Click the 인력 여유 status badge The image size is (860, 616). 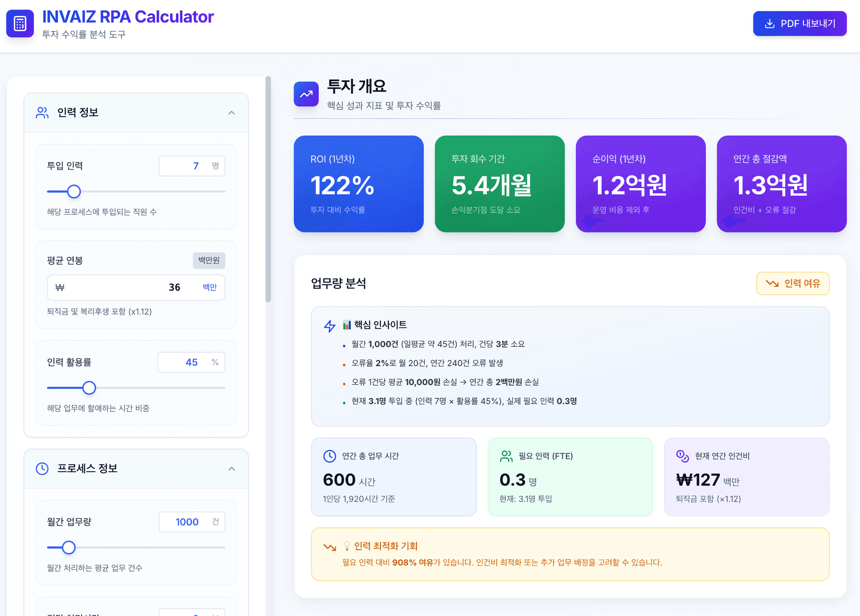pos(792,283)
